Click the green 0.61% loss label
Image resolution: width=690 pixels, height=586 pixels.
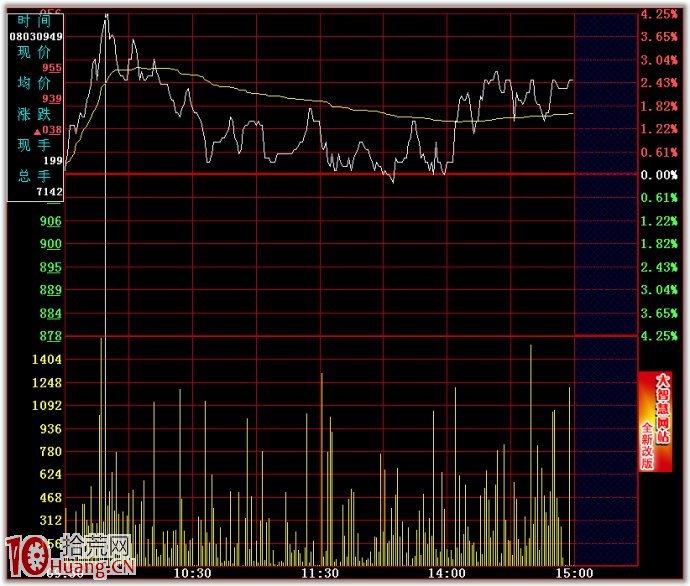pyautogui.click(x=659, y=198)
